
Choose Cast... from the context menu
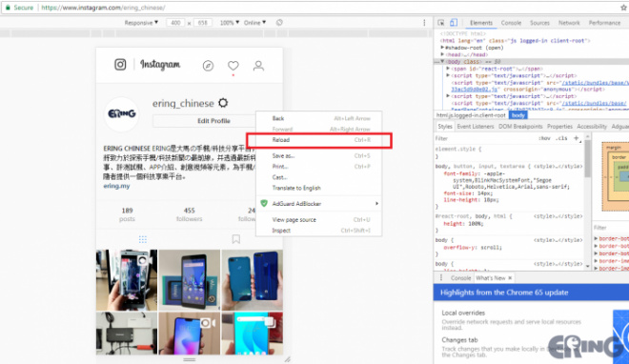(319, 177)
